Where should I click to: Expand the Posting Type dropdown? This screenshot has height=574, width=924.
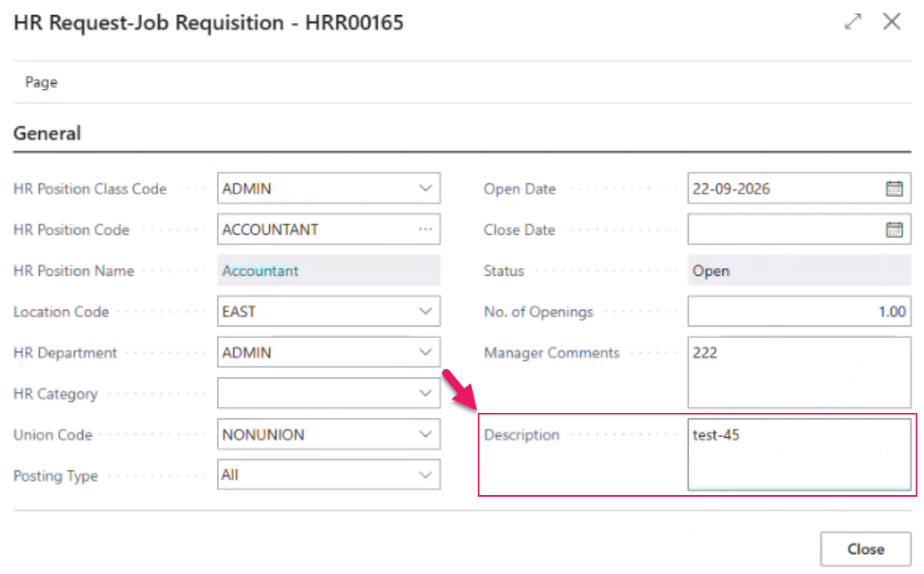coord(425,475)
